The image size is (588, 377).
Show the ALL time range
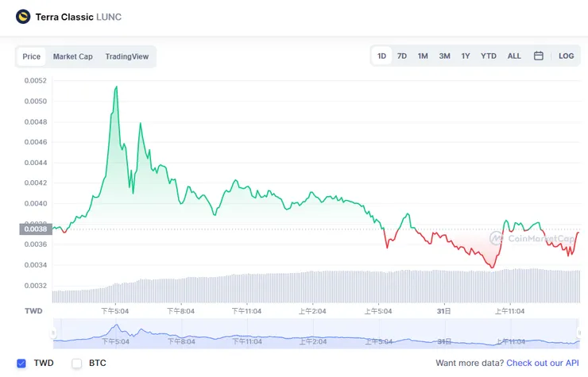(514, 56)
